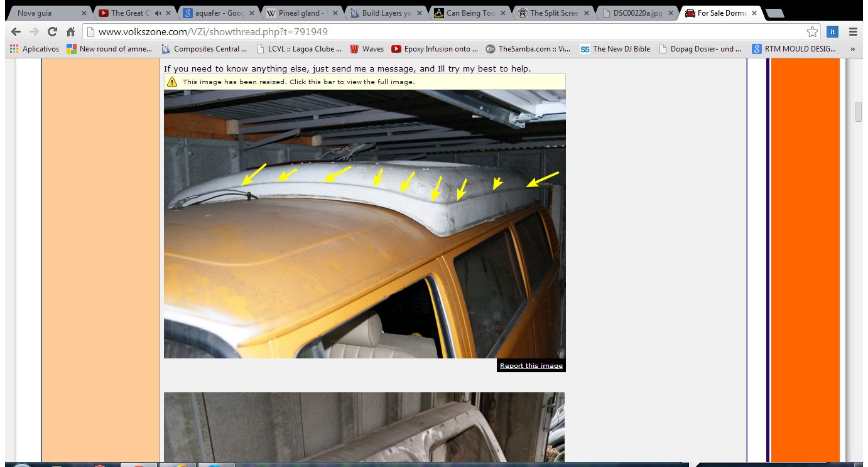The width and height of the screenshot is (868, 467).
Task: Close the 'DSC00220a.jpg' tab
Action: (x=670, y=13)
